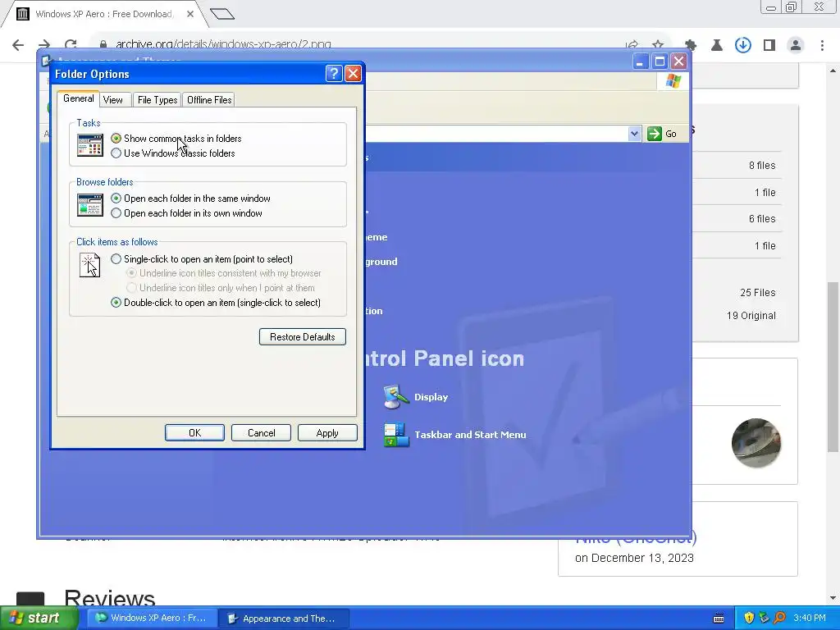The width and height of the screenshot is (840, 630).
Task: Open Chrome three-dot menu
Action: click(822, 46)
